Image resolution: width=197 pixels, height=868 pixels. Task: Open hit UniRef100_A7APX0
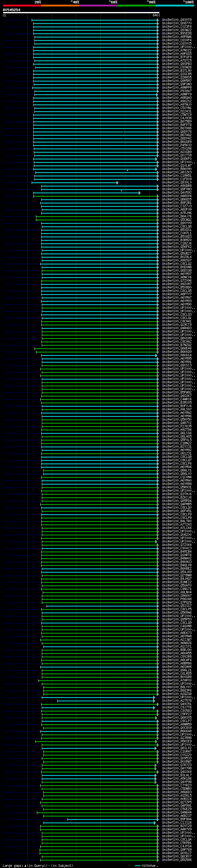pos(177,680)
